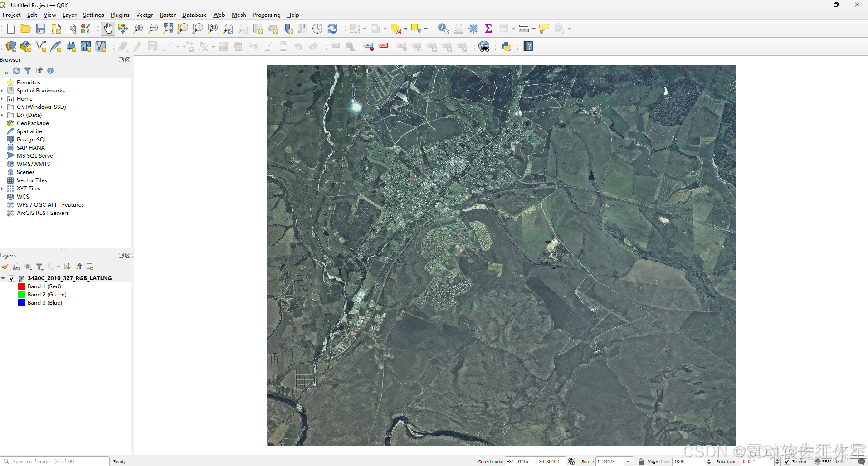Click New GeoPackage Layer icon

(26, 46)
